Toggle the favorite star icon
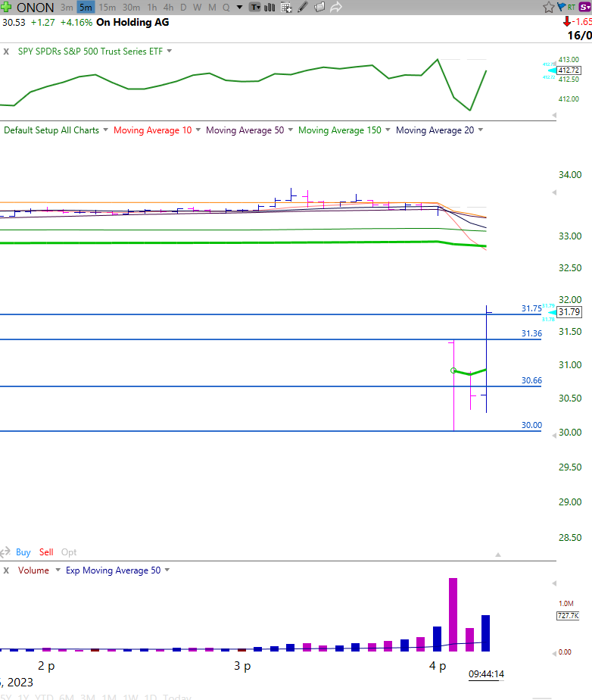This screenshot has width=592, height=700. tap(548, 7)
